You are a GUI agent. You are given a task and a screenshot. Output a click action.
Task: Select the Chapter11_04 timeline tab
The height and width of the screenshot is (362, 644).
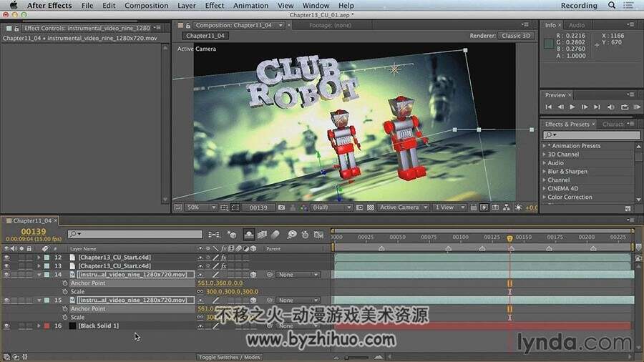click(32, 221)
